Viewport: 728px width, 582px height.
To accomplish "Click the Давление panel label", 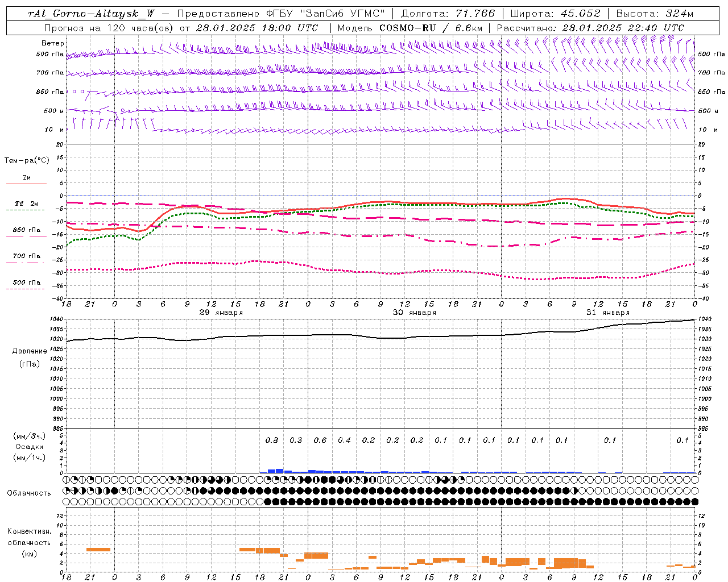I will (30, 351).
